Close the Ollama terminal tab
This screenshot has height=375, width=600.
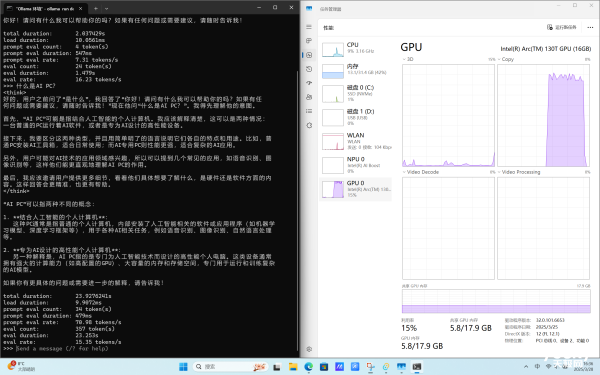(x=80, y=8)
